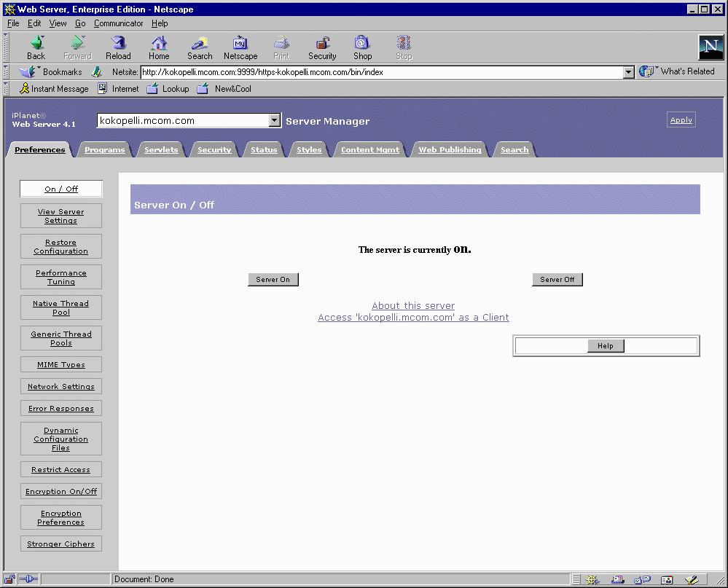728x588 pixels.
Task: Click the security padlock in status bar
Action: coord(9,579)
